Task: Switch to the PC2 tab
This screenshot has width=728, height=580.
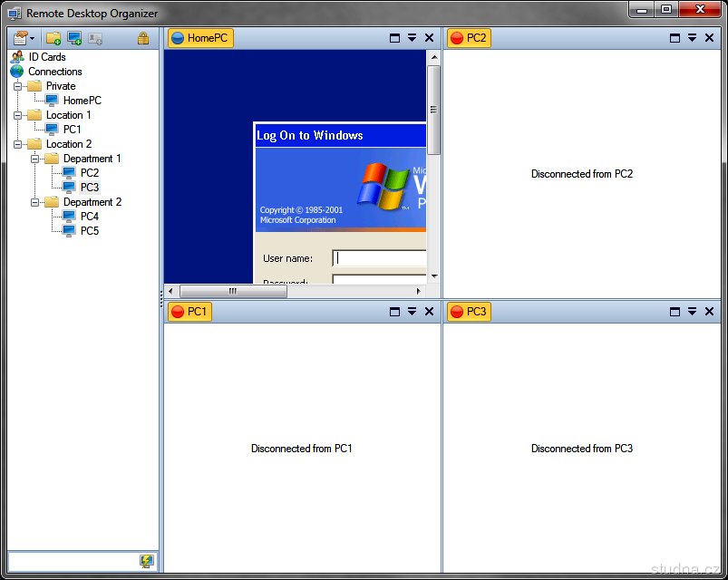Action: pos(469,38)
